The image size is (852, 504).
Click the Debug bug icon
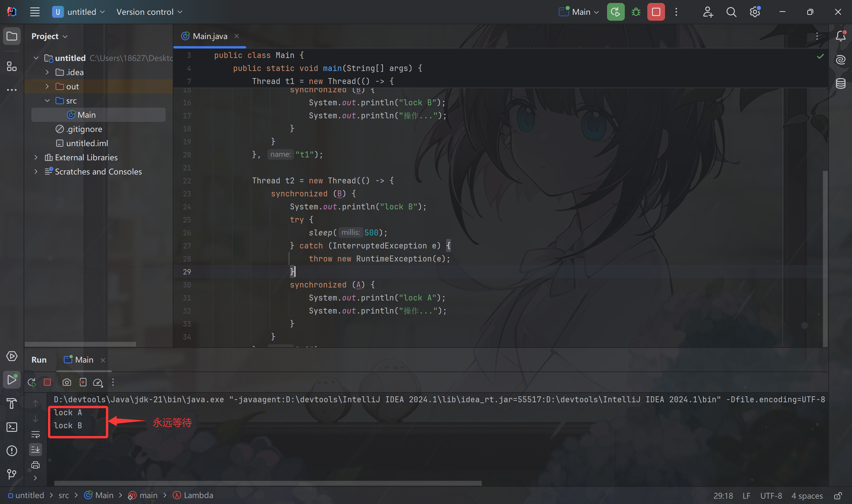(636, 12)
